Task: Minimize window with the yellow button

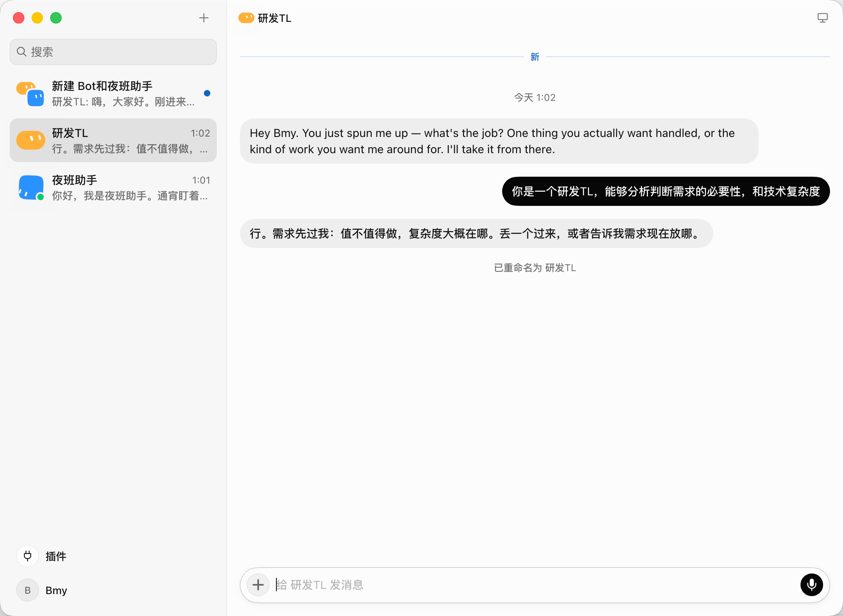Action: pos(37,18)
